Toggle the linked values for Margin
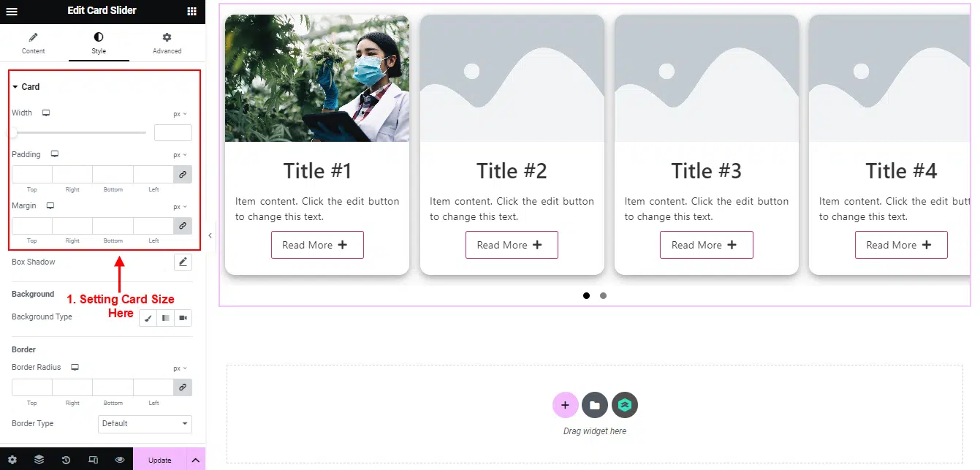 pyautogui.click(x=183, y=226)
